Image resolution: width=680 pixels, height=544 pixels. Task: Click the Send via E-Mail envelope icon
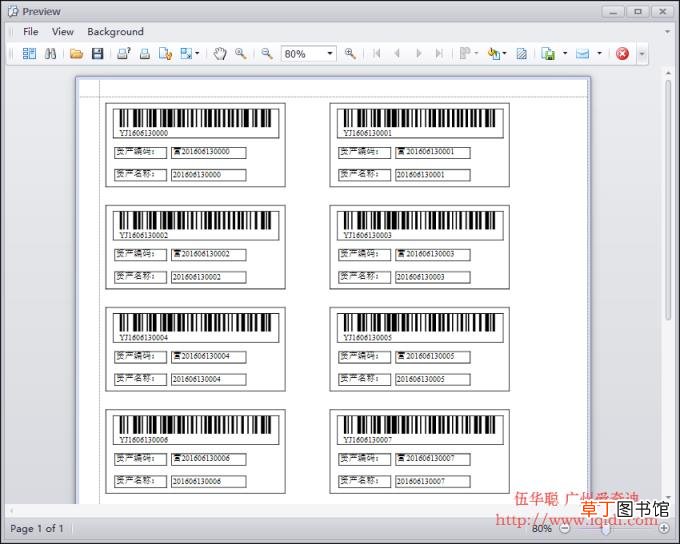[582, 54]
